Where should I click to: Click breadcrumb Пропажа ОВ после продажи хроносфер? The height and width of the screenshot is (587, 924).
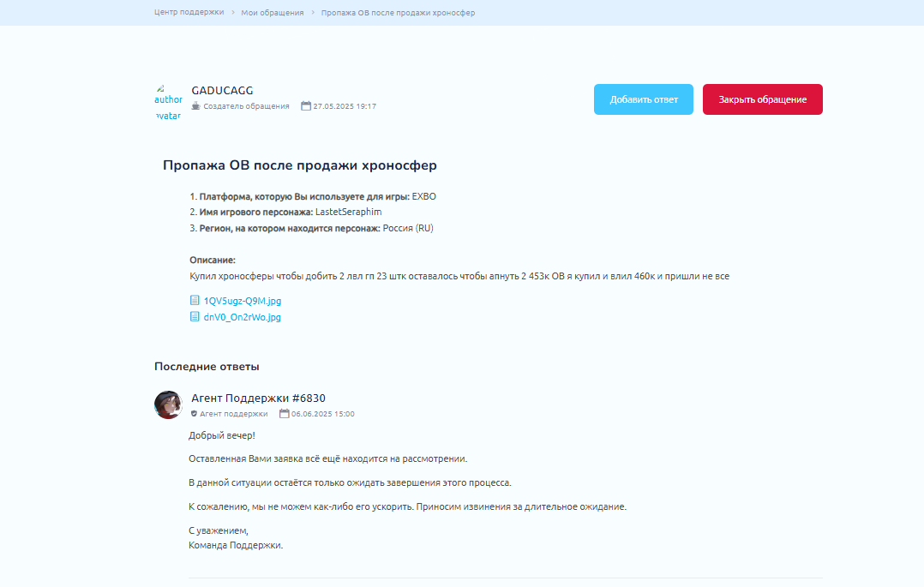pos(398,12)
